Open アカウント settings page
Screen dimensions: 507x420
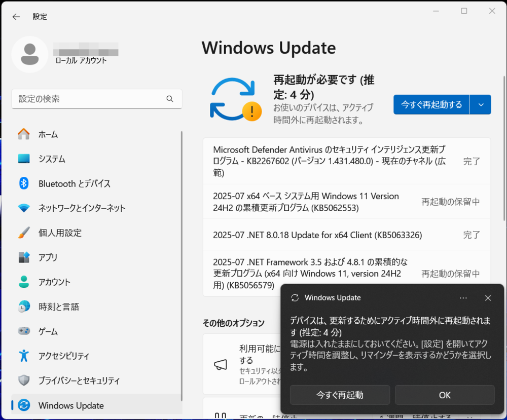pyautogui.click(x=96, y=282)
